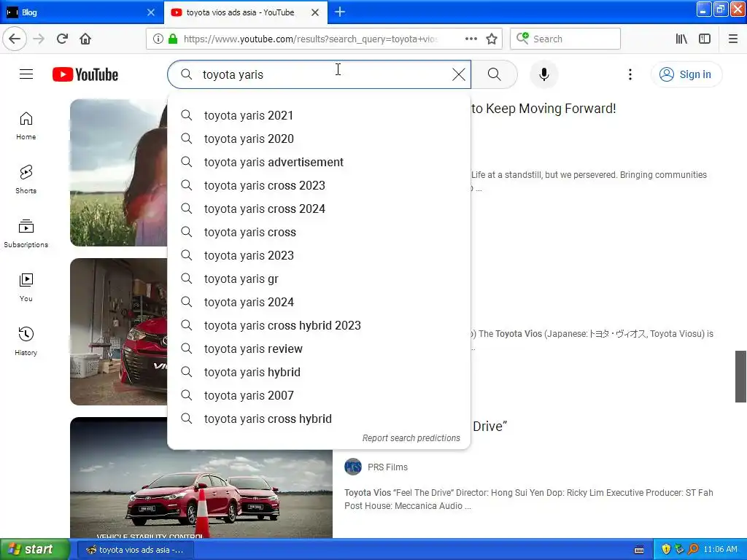Close the YouTube tab
This screenshot has width=747, height=560.
coord(315,12)
